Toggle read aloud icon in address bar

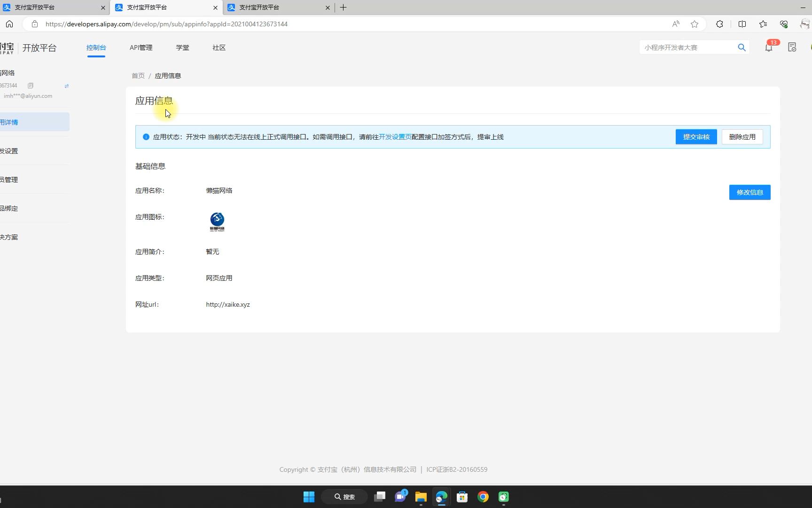tap(676, 24)
